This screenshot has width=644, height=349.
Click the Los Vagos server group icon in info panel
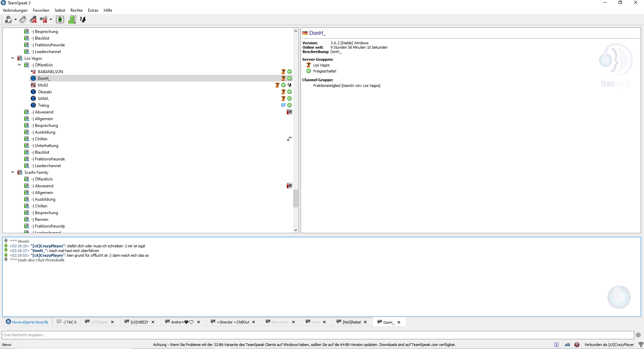pos(309,65)
